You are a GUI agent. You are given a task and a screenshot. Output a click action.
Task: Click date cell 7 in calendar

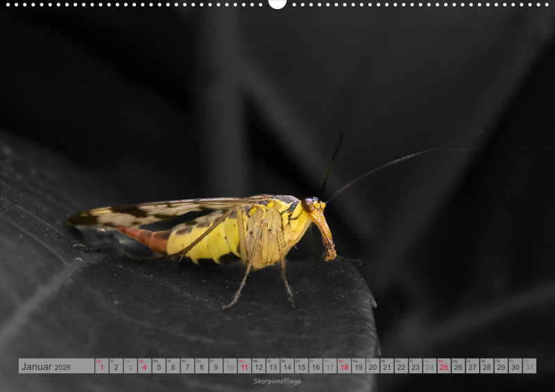click(x=187, y=366)
